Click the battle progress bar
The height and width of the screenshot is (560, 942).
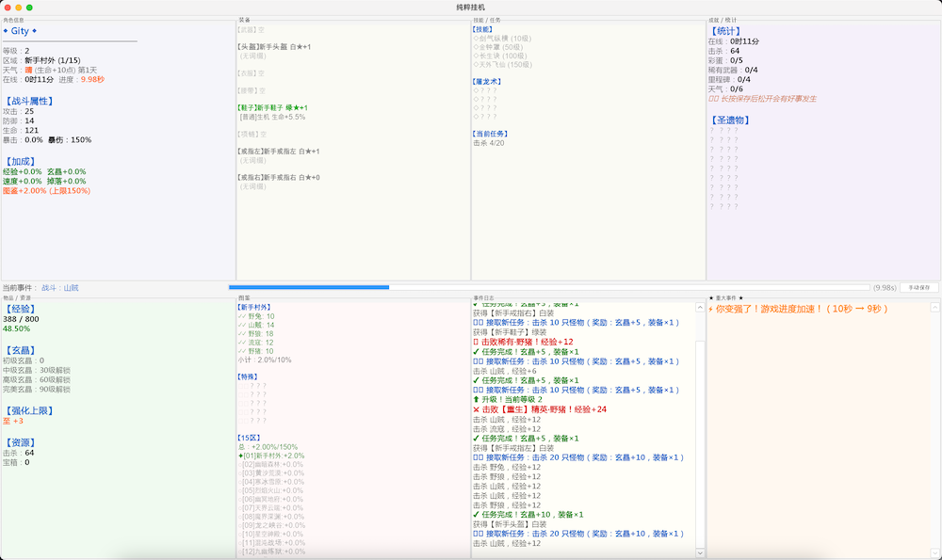click(549, 287)
